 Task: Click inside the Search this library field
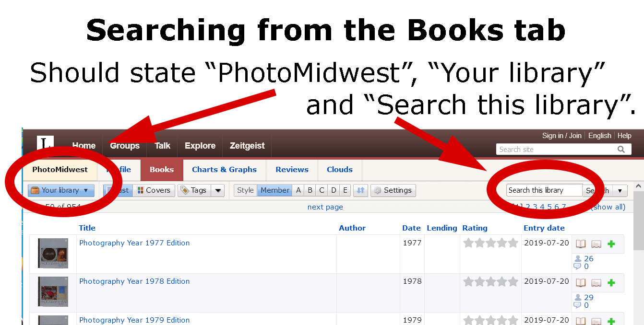[x=545, y=190]
